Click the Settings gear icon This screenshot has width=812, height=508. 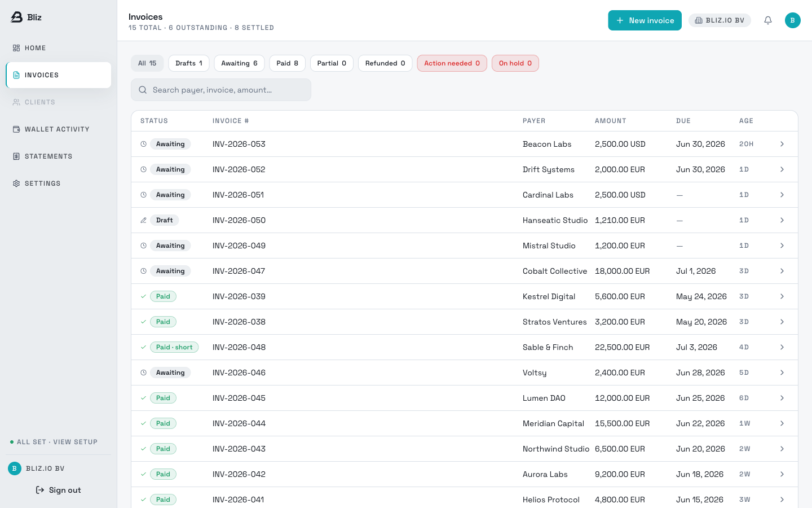[16, 183]
